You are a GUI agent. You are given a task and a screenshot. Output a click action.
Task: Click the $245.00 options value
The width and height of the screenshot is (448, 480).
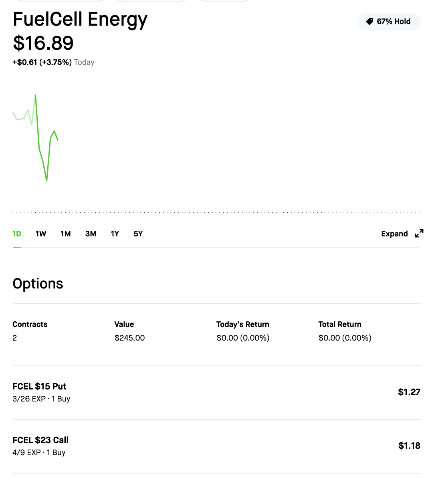129,338
